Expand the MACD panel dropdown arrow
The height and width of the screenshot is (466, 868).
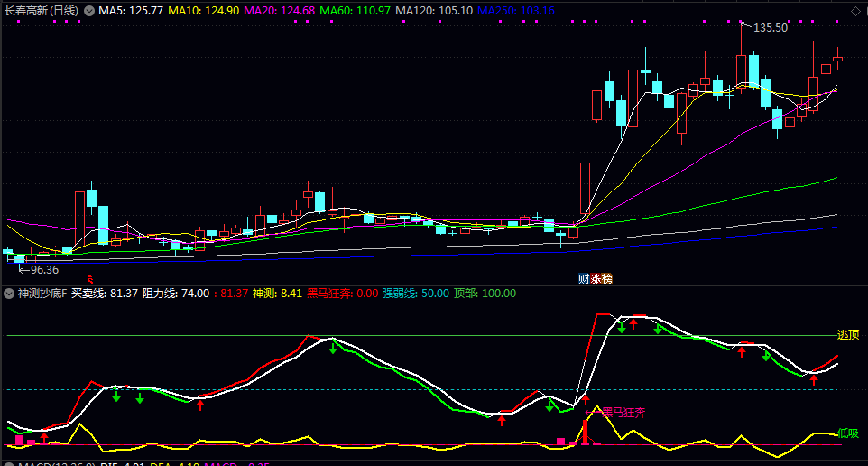pos(9,463)
